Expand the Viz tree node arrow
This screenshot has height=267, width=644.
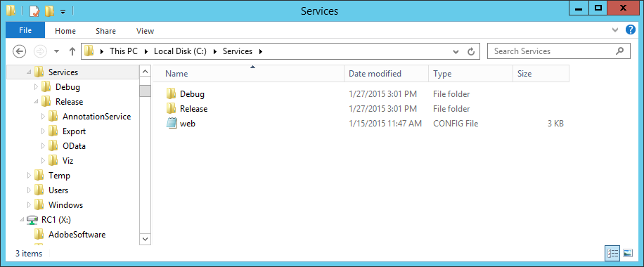[x=43, y=161]
